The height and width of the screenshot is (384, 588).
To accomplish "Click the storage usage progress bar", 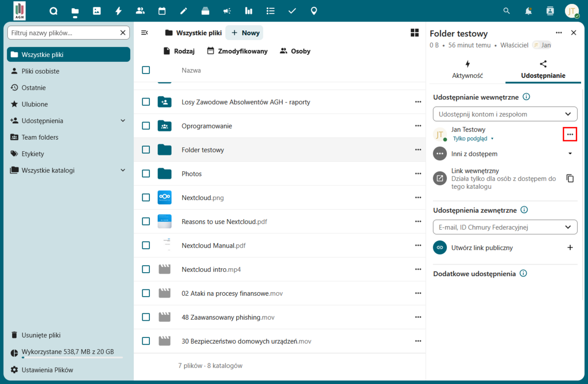I will (x=72, y=358).
